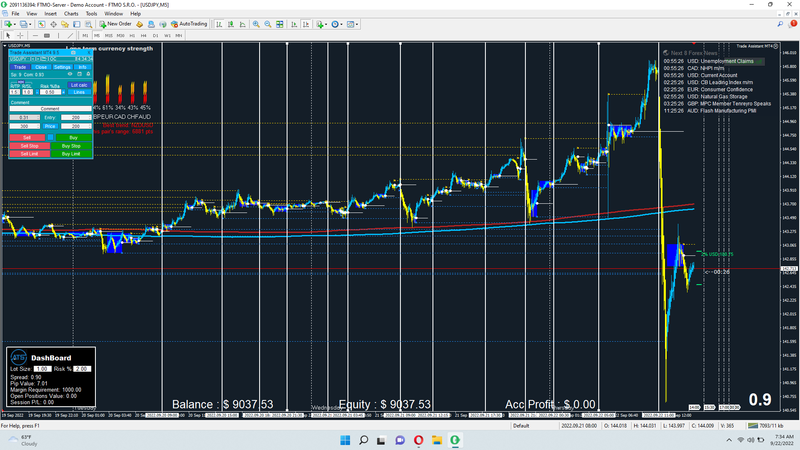800x450 pixels.
Task: Click the green Buy Stop button
Action: pyautogui.click(x=71, y=146)
